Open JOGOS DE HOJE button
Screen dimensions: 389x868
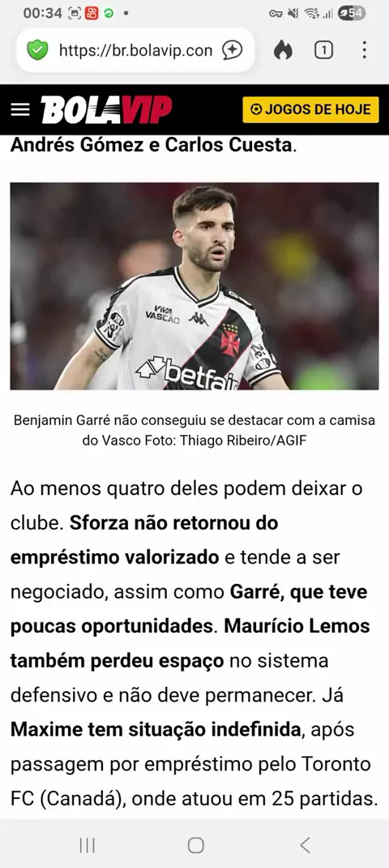pyautogui.click(x=310, y=109)
